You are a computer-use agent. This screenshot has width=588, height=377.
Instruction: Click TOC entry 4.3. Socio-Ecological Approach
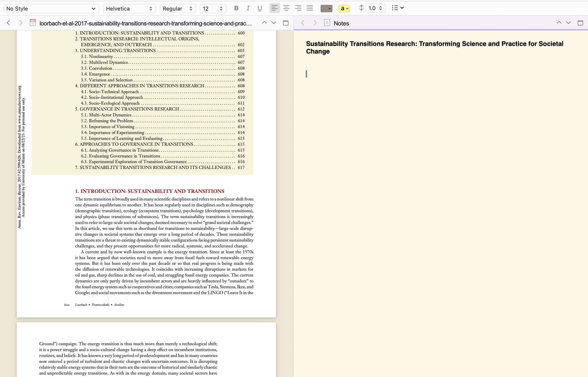163,103
